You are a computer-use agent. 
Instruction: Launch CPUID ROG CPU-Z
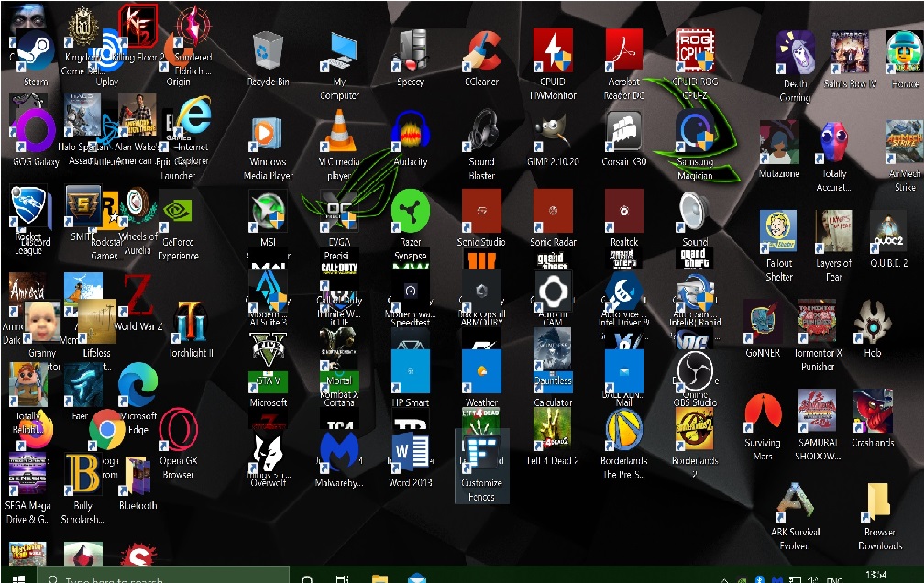tap(695, 51)
